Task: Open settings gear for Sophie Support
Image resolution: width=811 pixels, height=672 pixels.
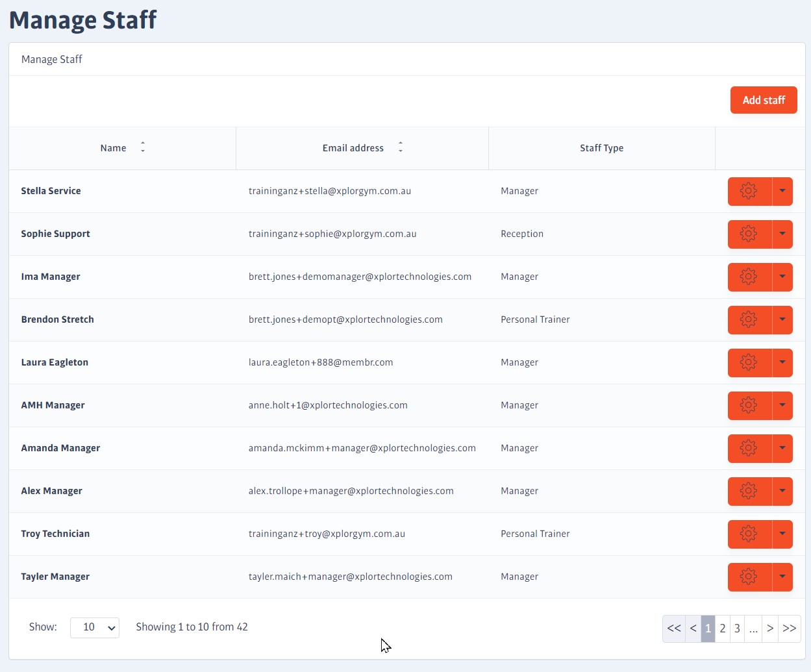Action: point(749,234)
